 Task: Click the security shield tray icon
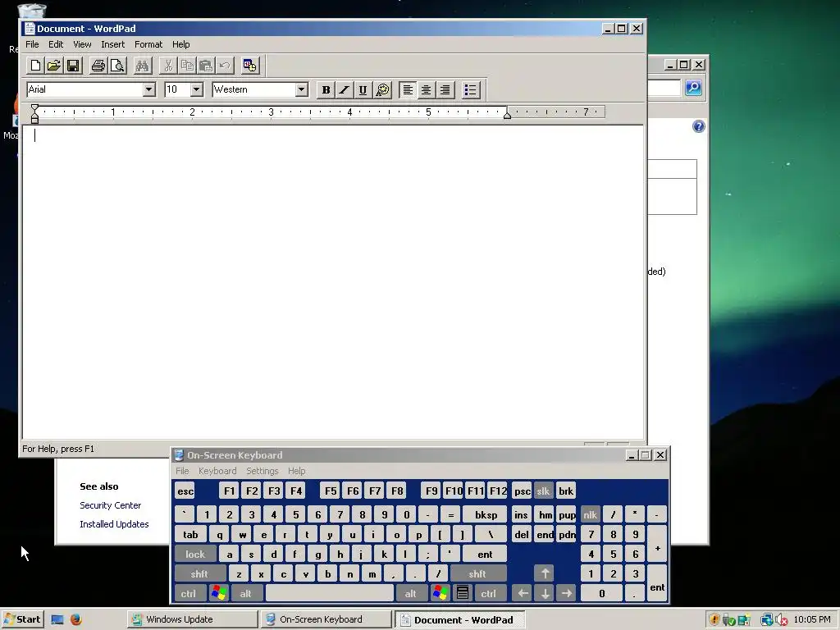tap(714, 620)
